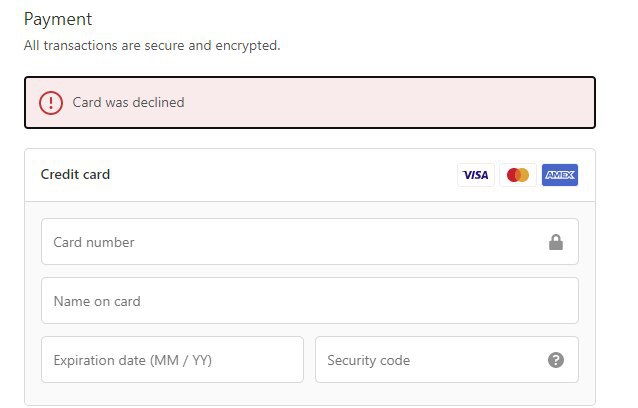Click the Name on card placeholder text
The image size is (638, 408).
[x=97, y=301]
